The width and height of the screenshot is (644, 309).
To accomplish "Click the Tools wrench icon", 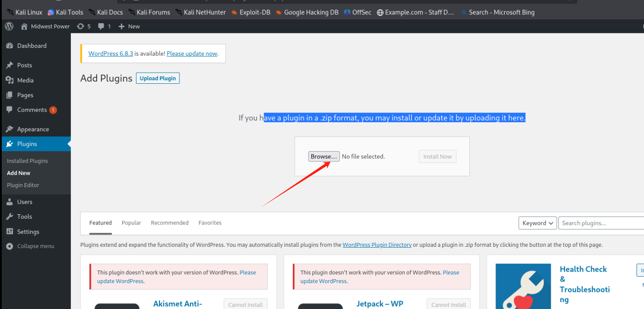I will [x=10, y=217].
